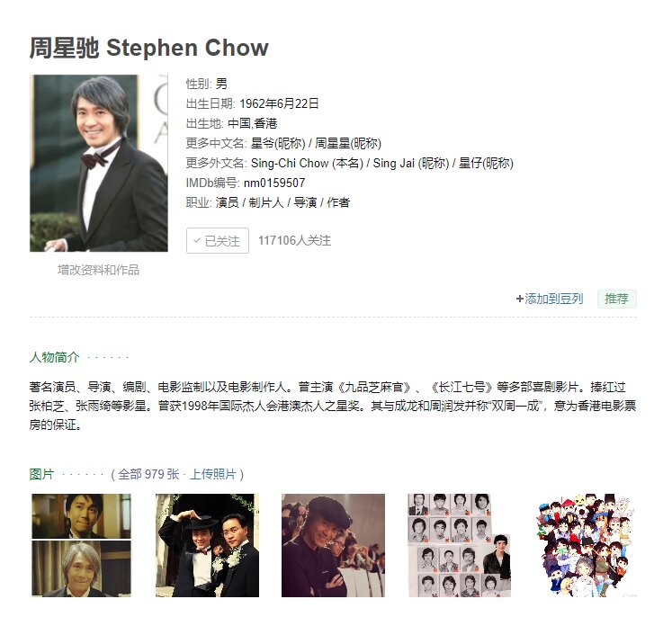Click the plus icon before 添加到豆列
This screenshot has height=626, width=672.
[x=519, y=299]
